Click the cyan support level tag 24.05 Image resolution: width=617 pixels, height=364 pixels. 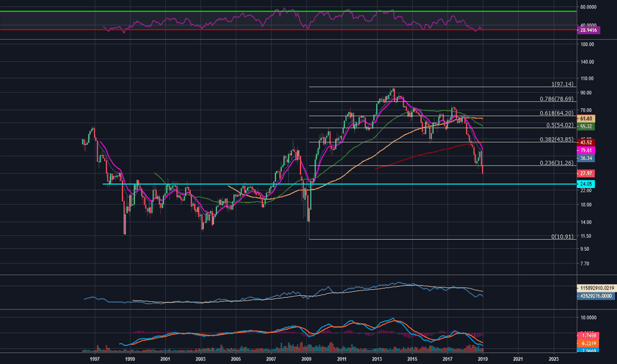pyautogui.click(x=586, y=184)
